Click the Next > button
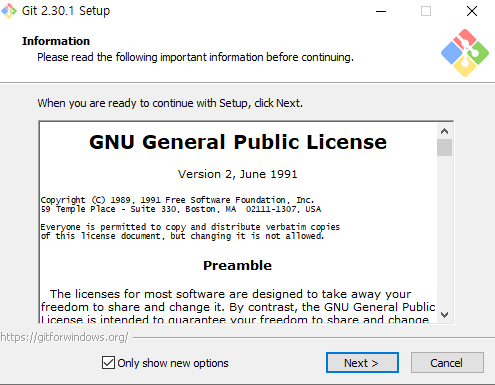This screenshot has width=495, height=385. coord(362,363)
